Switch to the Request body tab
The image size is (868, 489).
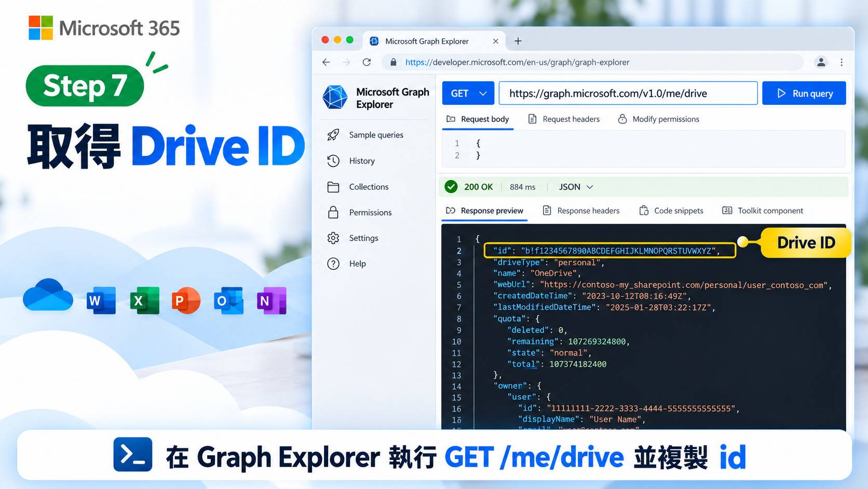click(x=478, y=120)
